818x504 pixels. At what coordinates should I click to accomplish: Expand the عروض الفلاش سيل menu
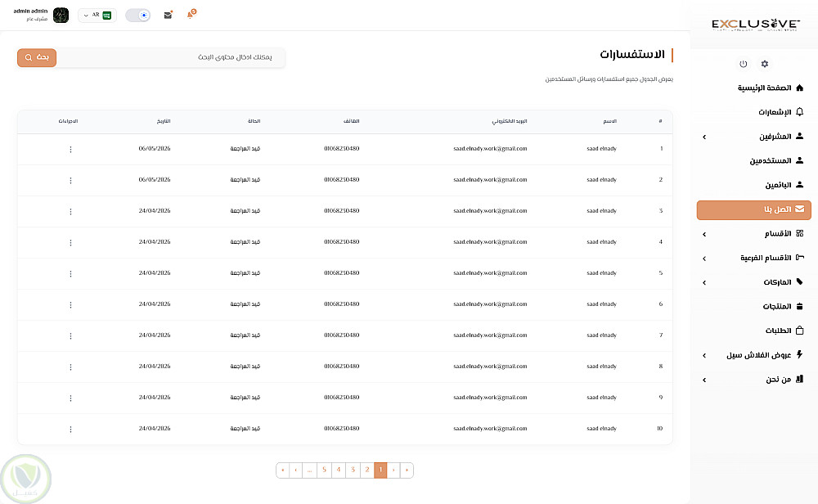[754, 355]
